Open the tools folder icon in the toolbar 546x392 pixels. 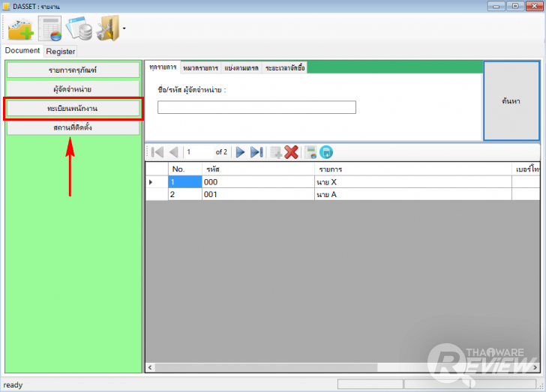click(x=108, y=28)
